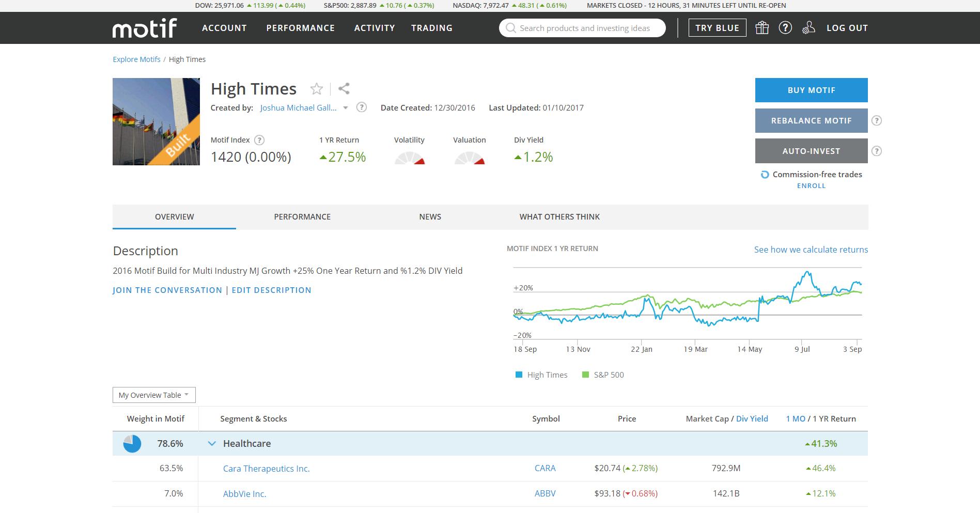Open the help question mark in header
980x513 pixels.
coord(785,28)
